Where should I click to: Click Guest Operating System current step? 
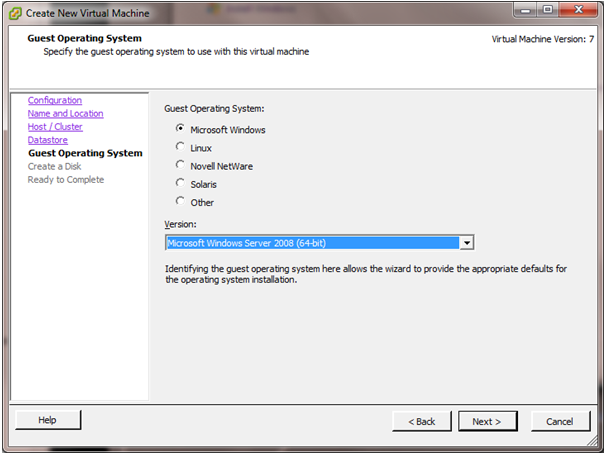(x=85, y=153)
